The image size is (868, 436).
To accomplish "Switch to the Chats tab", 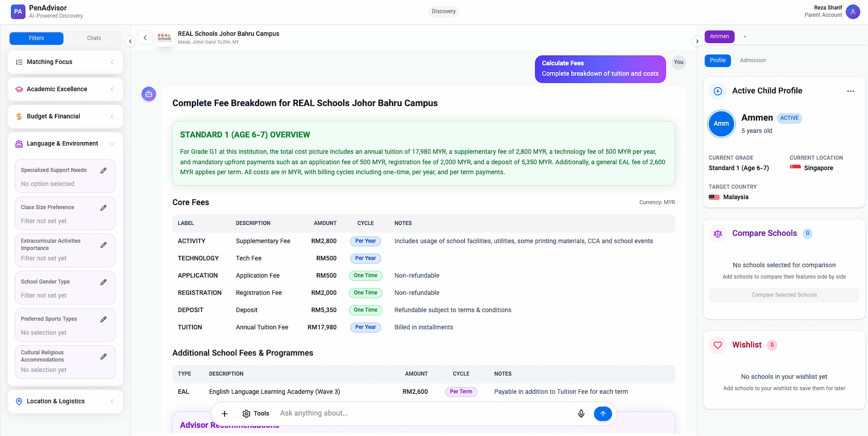I will click(94, 38).
